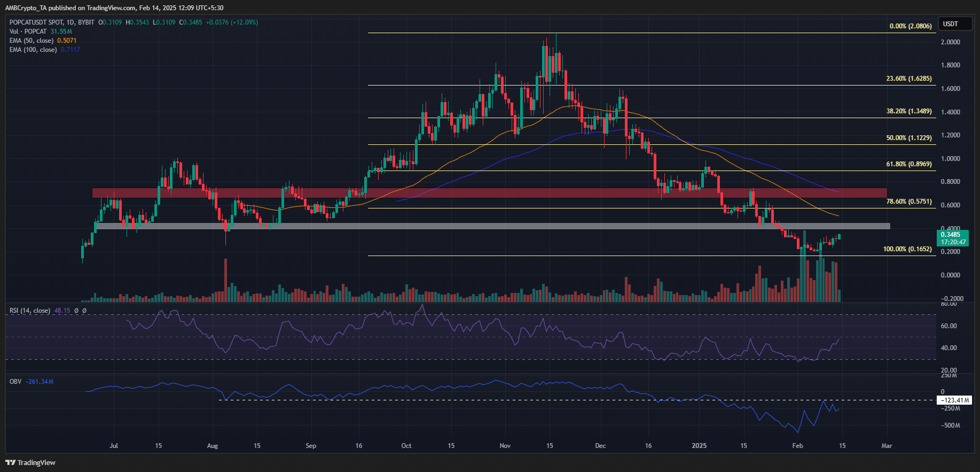Click the TradingView logo in bottom-left corner
Image resolution: width=980 pixels, height=472 pixels.
(30, 462)
